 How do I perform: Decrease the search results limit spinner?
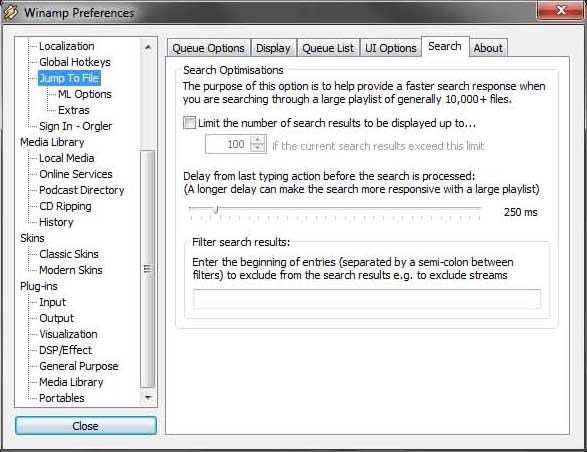pos(257,148)
